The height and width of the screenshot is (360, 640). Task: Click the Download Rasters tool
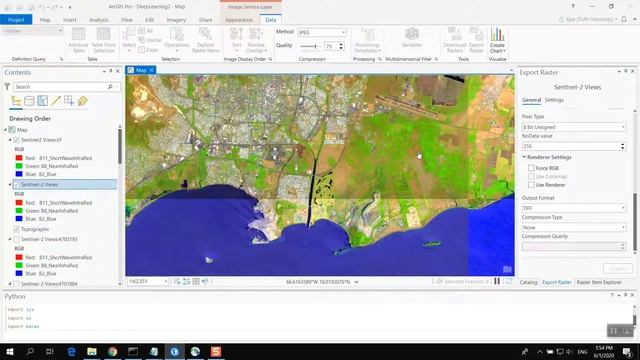454,40
